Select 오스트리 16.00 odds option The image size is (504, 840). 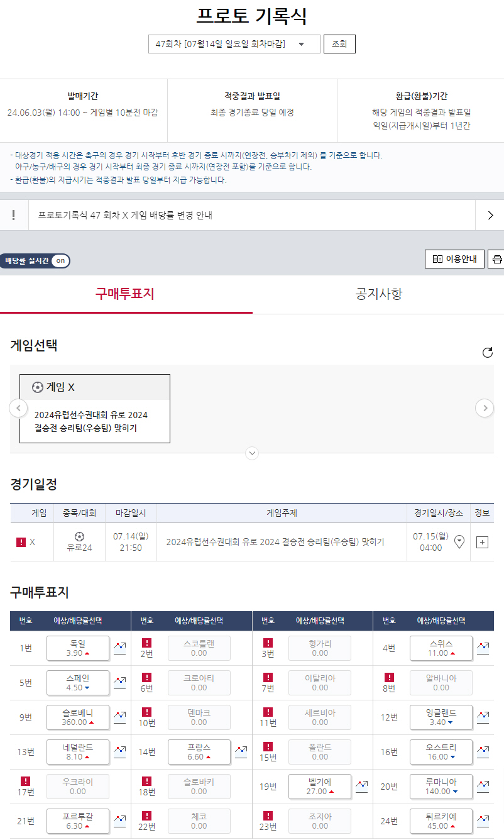[441, 751]
